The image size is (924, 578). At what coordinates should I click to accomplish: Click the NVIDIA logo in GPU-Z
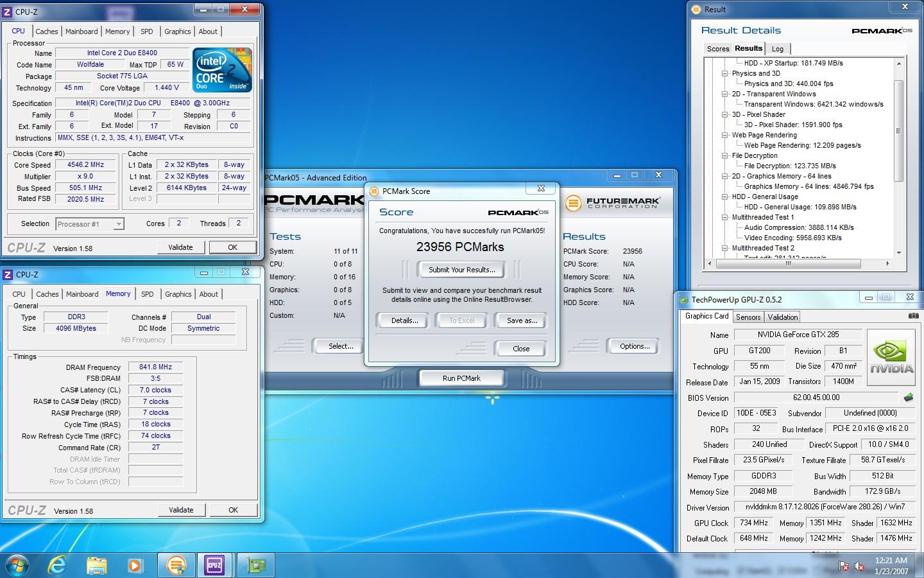[891, 358]
